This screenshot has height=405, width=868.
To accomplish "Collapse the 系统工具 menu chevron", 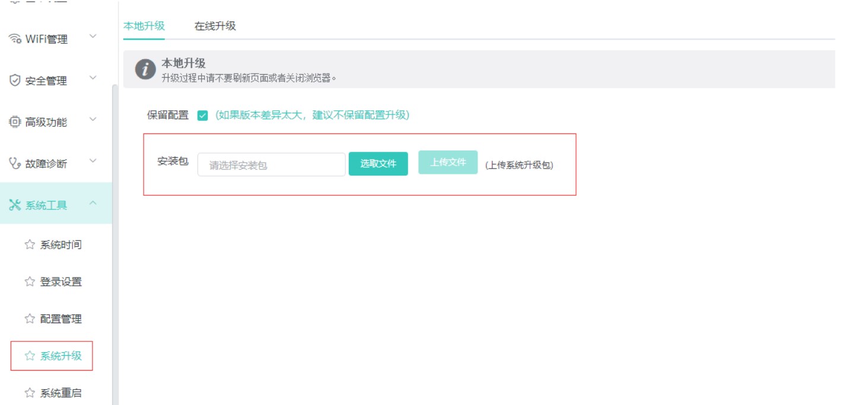I will (x=93, y=203).
